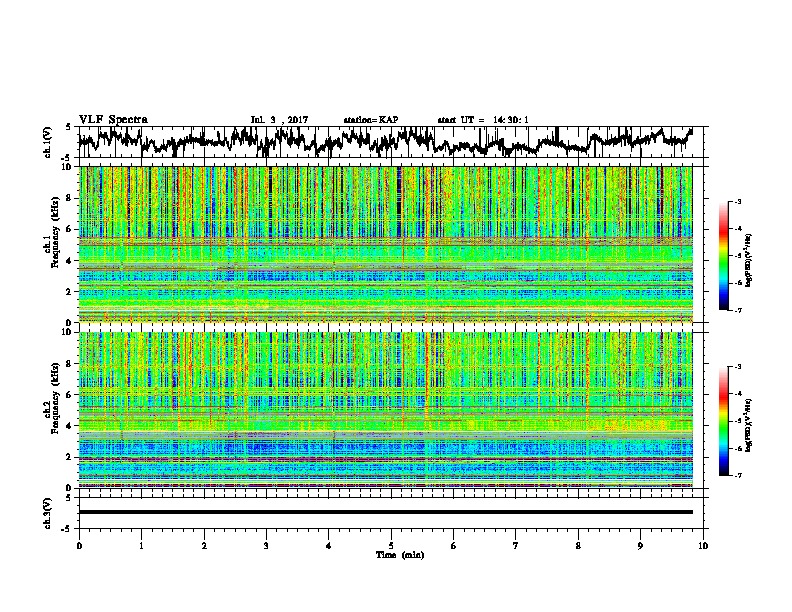Click the ch.1 spectrogram color scale bar

(x=723, y=256)
